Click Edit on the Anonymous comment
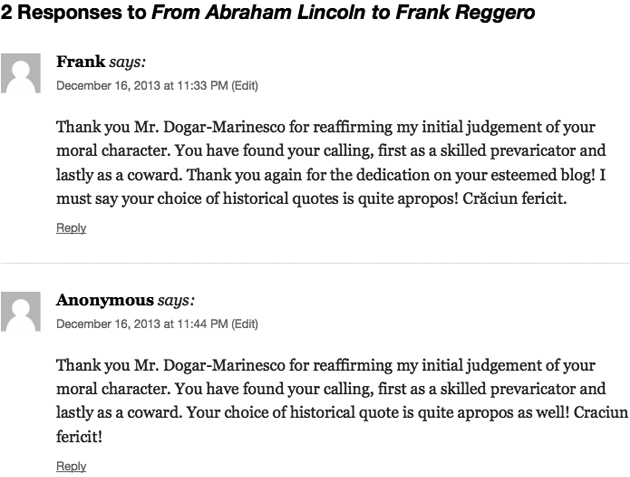Image resolution: width=630 pixels, height=477 pixels. tap(245, 324)
